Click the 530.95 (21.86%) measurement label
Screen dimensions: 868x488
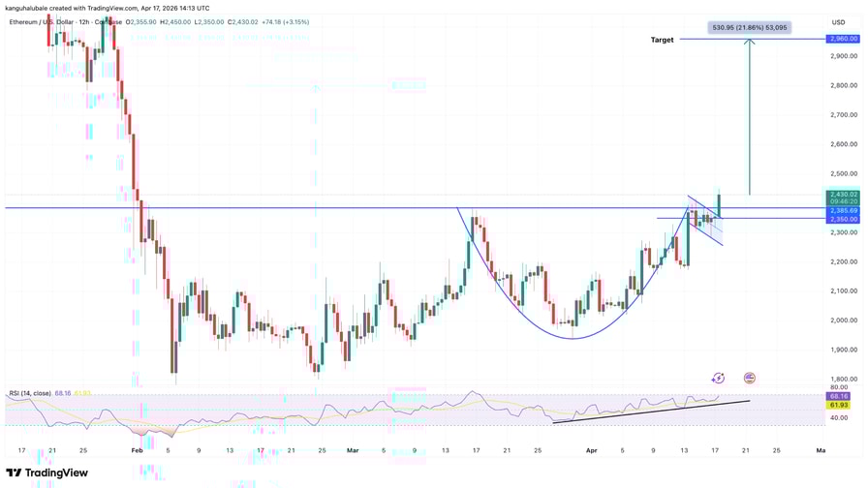750,28
